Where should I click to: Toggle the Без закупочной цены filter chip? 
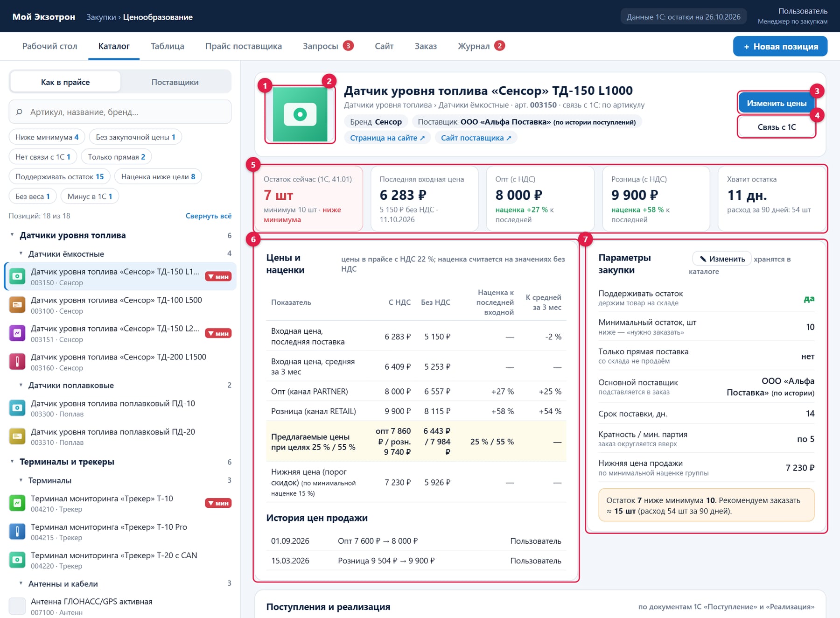pyautogui.click(x=135, y=137)
